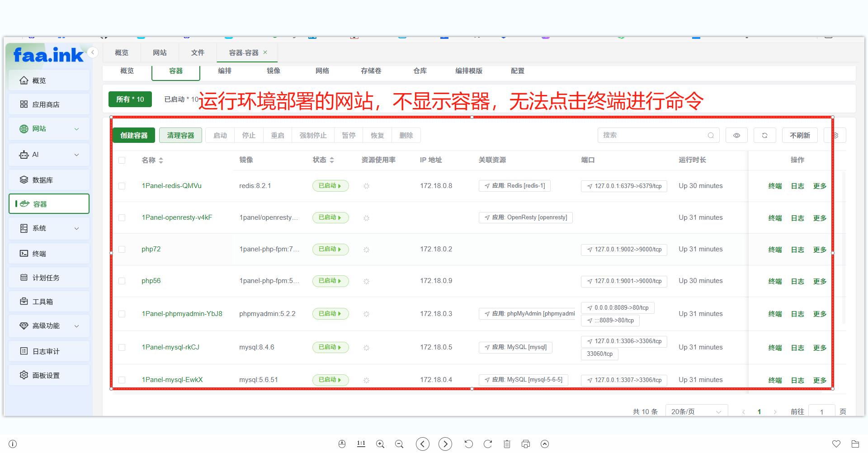Click the refresh icon button
Image resolution: width=868 pixels, height=453 pixels.
(x=764, y=135)
